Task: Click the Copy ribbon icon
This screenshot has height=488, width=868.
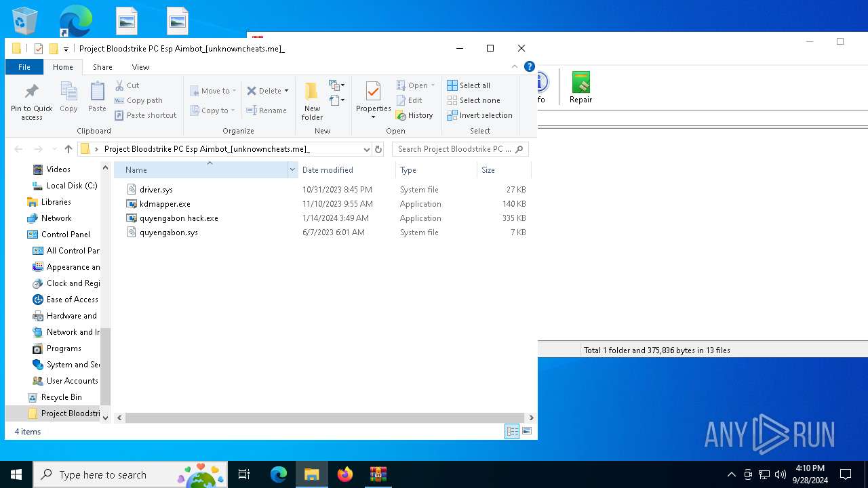Action: [68, 97]
